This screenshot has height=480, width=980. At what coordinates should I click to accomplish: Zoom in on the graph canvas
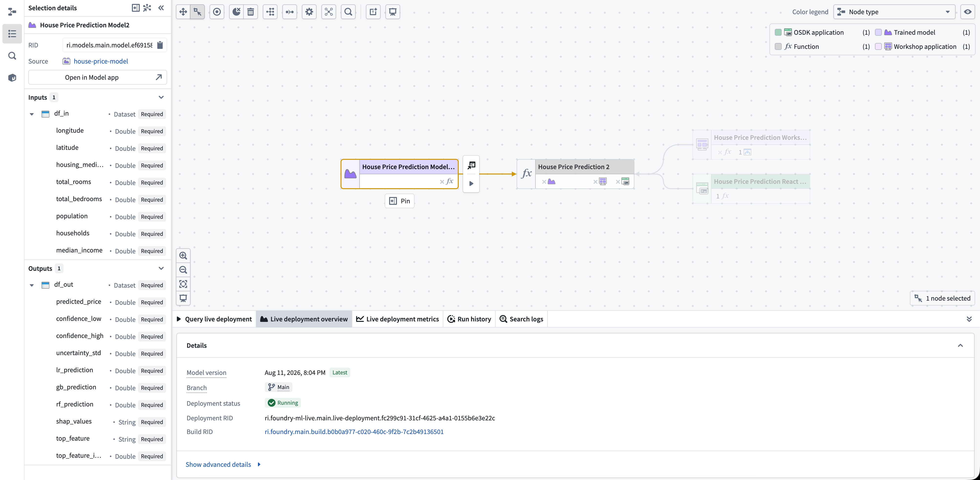tap(183, 256)
